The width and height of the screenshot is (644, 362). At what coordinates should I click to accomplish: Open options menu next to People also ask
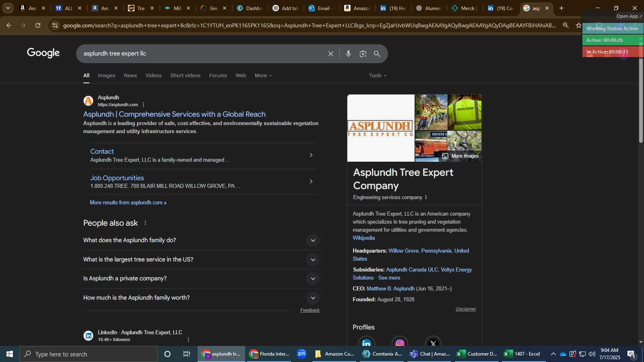pos(145,223)
